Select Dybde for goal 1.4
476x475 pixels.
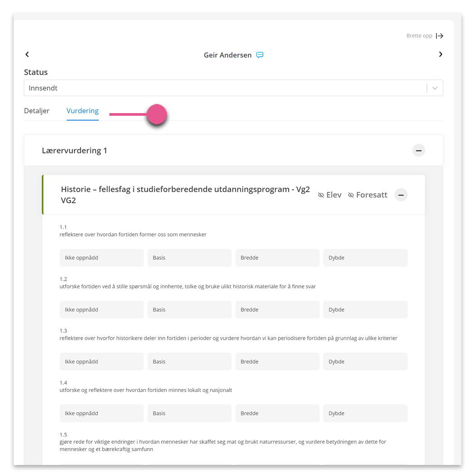tap(365, 413)
